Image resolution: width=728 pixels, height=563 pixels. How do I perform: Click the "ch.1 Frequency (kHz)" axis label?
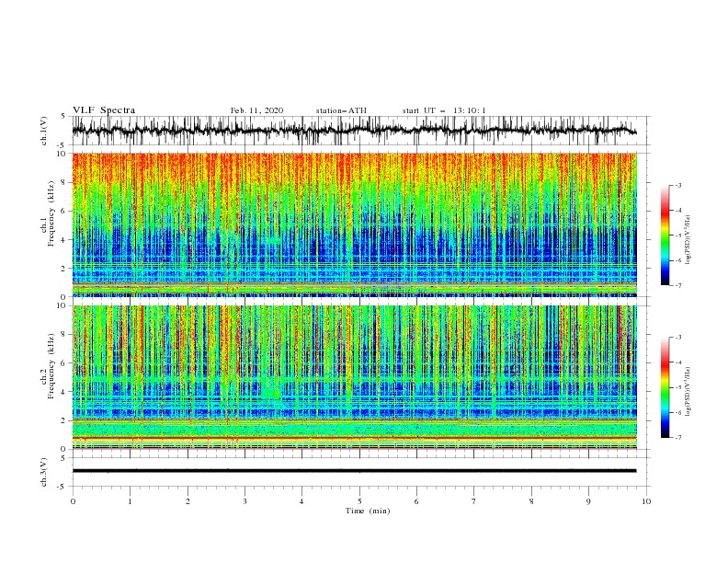[48, 213]
